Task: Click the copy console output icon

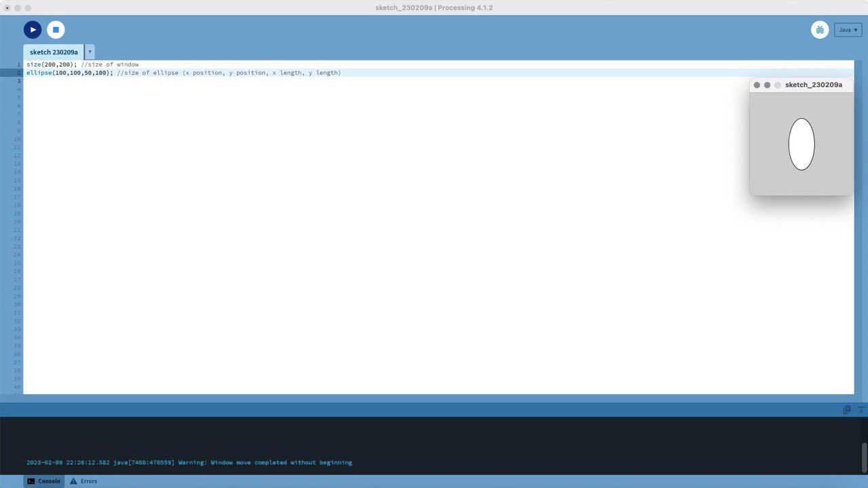Action: click(x=846, y=410)
